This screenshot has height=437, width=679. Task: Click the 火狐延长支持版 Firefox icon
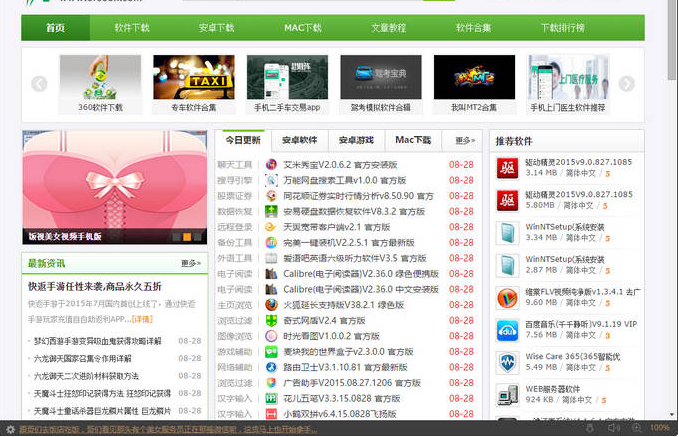tap(271, 304)
